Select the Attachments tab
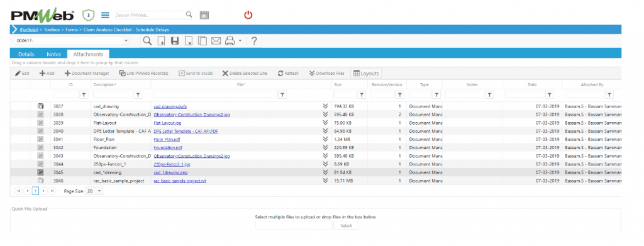 [x=88, y=54]
